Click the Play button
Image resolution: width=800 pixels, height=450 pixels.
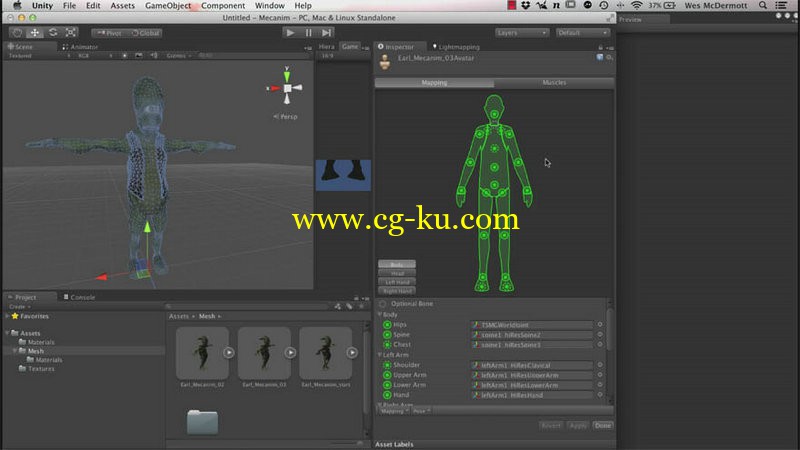coord(290,33)
